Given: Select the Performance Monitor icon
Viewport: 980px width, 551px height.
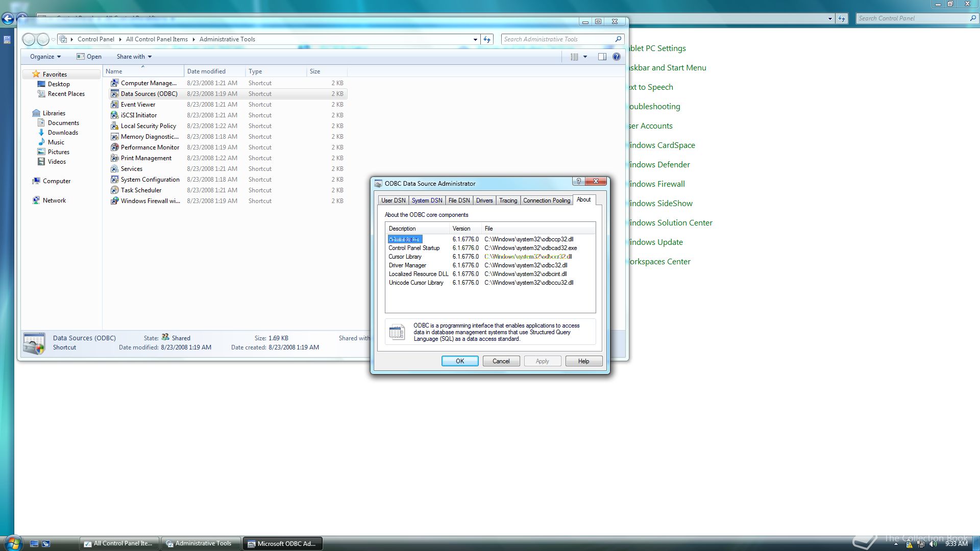Looking at the screenshot, I should pos(115,147).
